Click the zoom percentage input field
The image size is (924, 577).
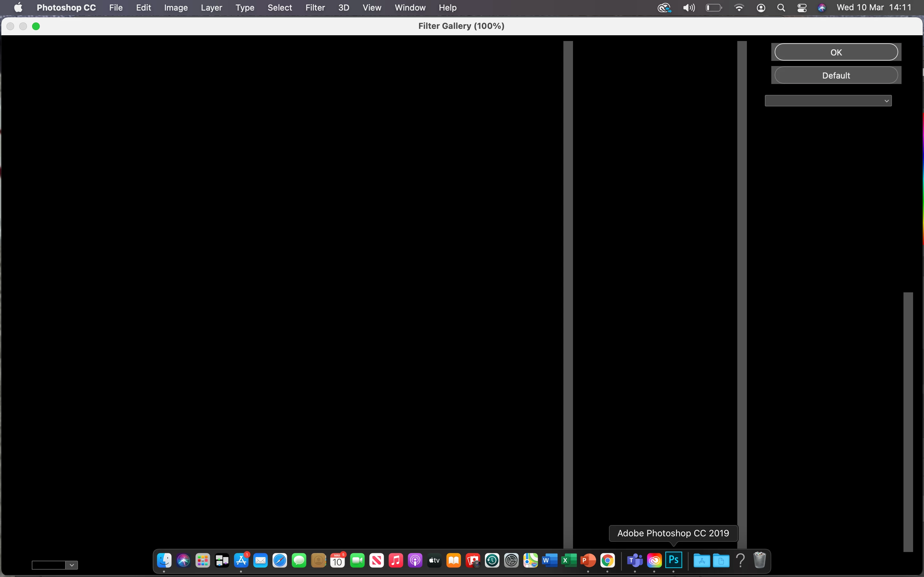tap(48, 565)
